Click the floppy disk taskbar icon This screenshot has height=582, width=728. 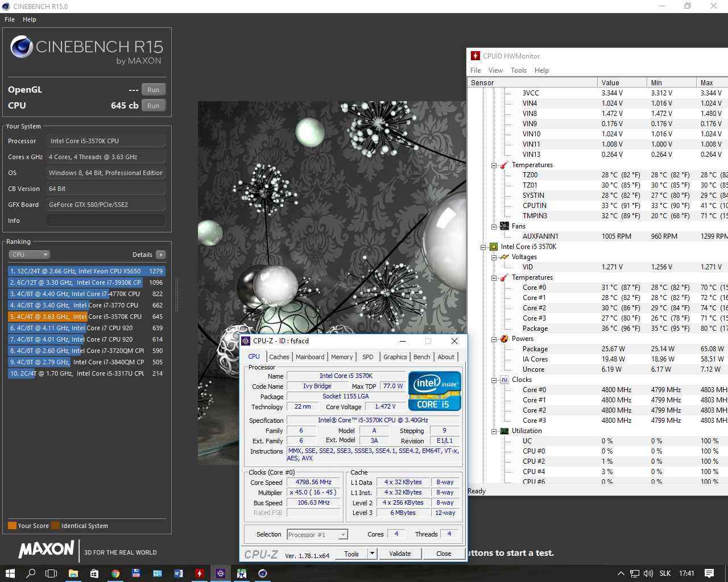point(136,573)
